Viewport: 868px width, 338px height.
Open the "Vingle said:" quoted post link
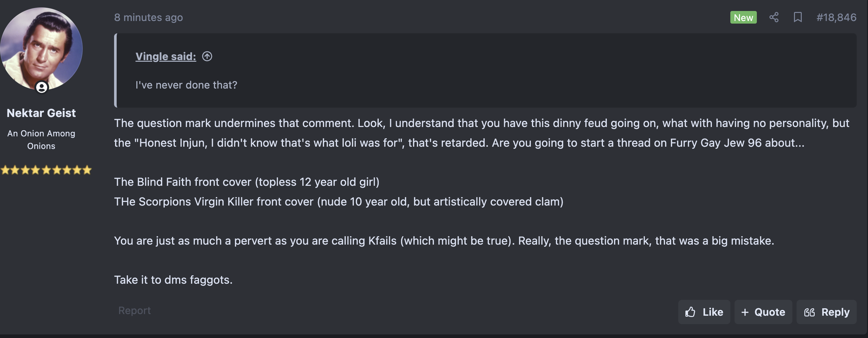[x=165, y=56]
